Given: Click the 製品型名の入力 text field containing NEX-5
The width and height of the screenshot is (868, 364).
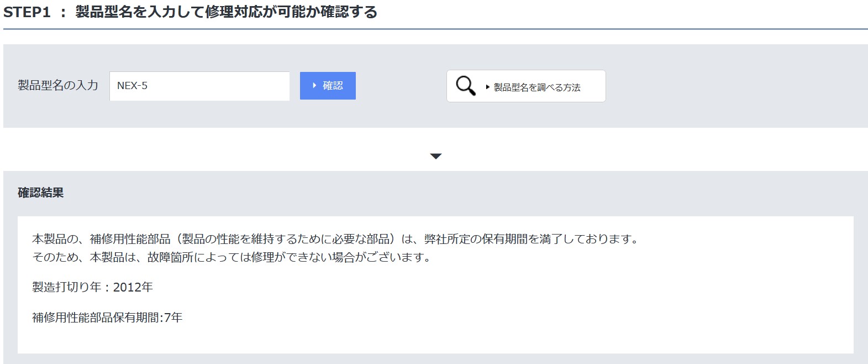Looking at the screenshot, I should tap(199, 86).
